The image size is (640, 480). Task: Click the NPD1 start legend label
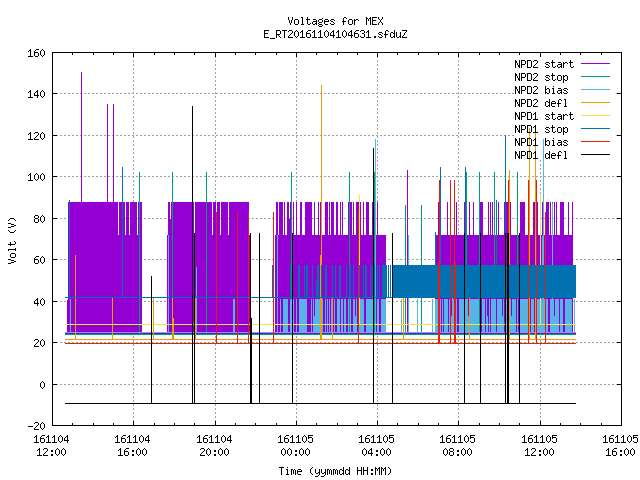point(544,116)
